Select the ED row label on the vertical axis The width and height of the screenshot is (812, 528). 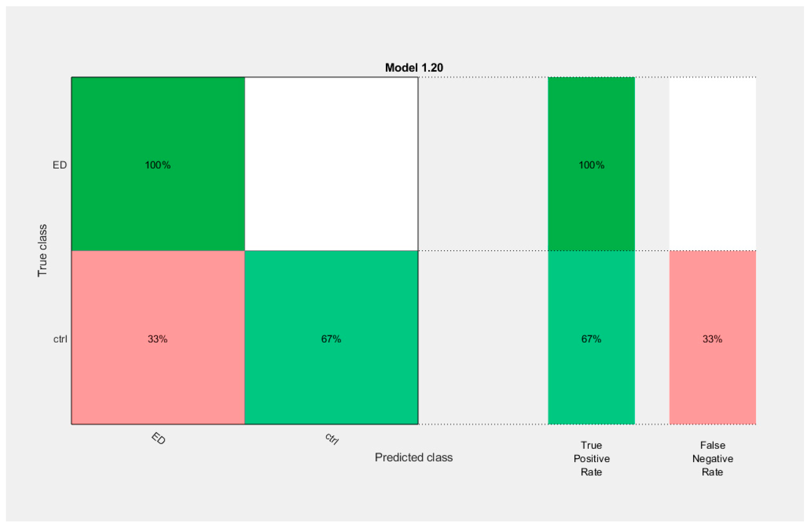point(60,165)
